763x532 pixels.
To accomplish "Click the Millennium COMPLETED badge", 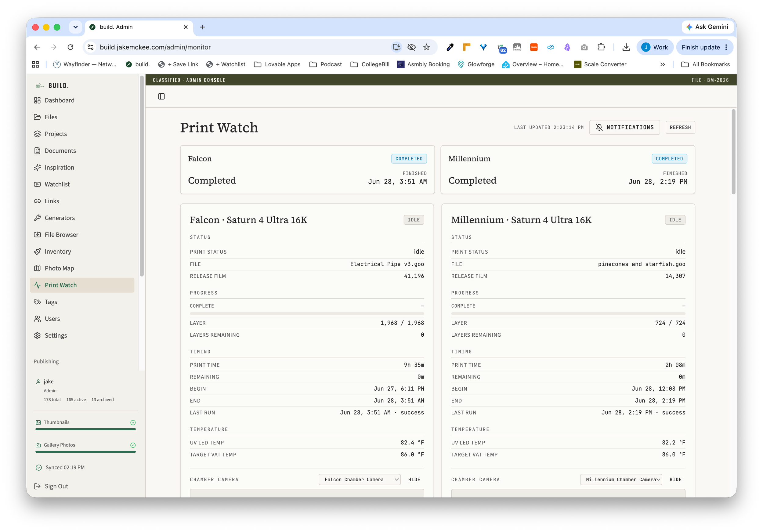I will point(669,159).
